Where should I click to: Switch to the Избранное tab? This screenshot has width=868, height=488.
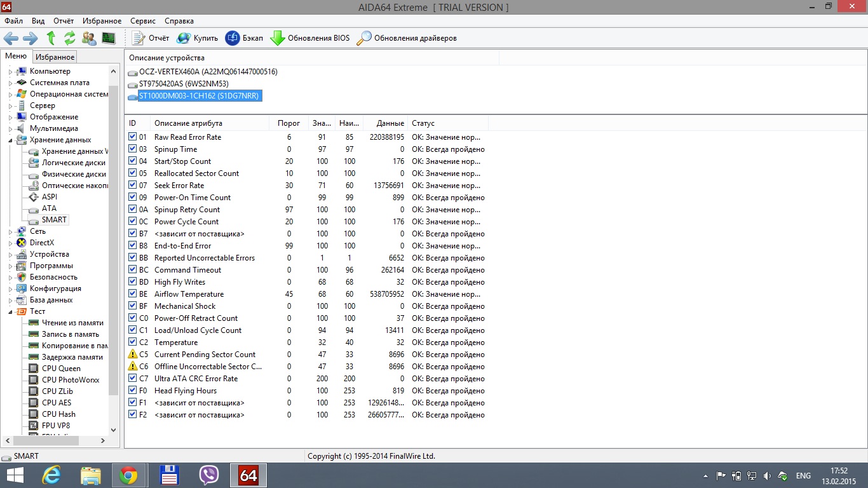coord(55,57)
